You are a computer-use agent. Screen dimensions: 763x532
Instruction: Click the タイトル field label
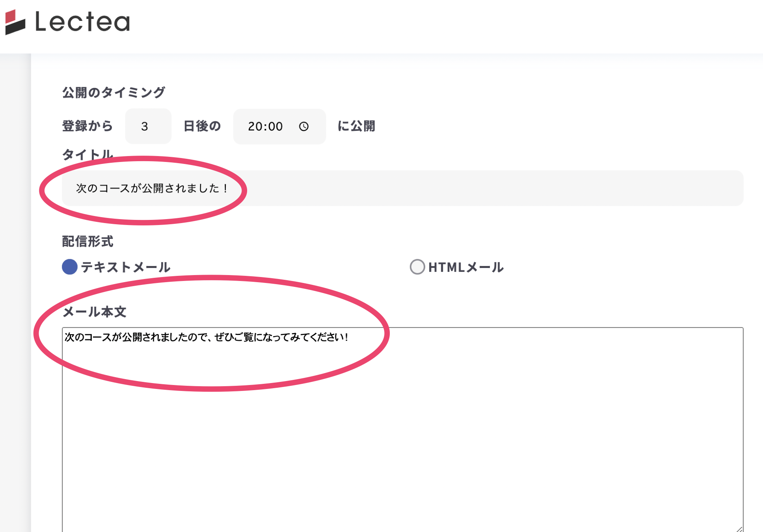[x=87, y=154]
